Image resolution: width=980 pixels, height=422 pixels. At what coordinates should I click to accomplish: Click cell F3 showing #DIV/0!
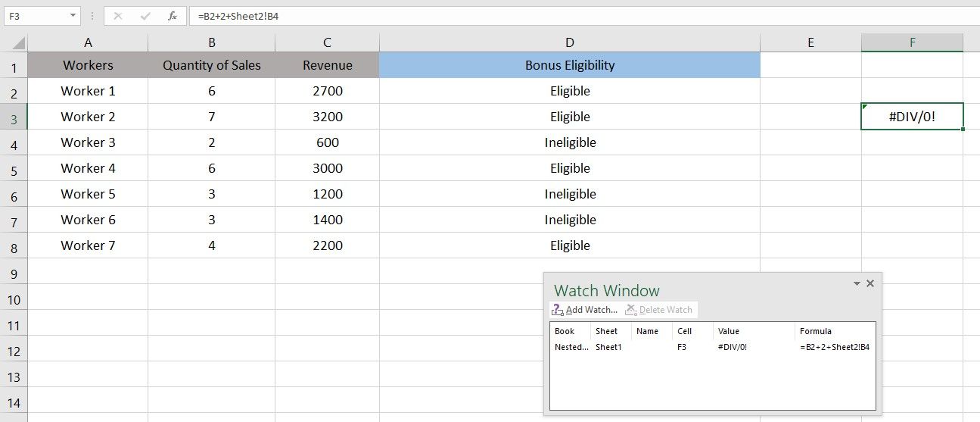click(912, 117)
